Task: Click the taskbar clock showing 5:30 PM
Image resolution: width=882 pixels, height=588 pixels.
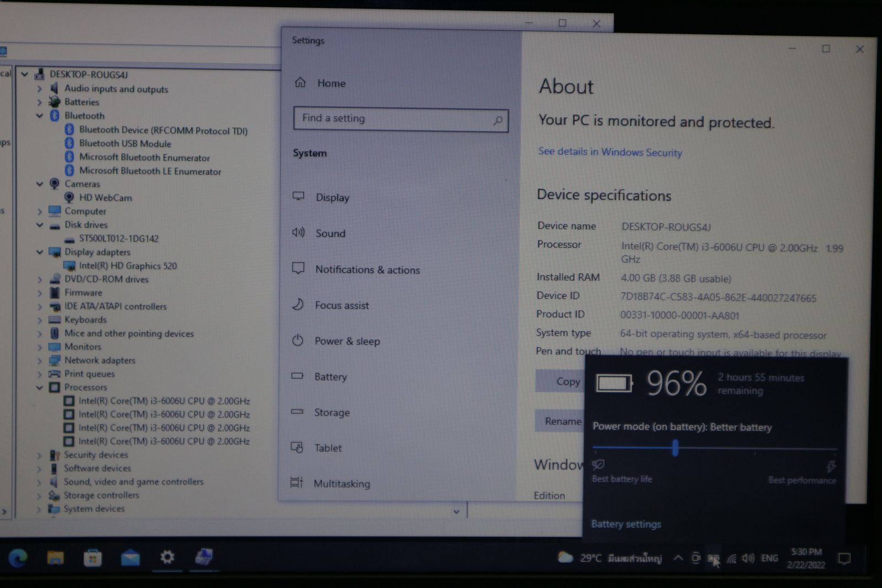Action: click(x=806, y=558)
